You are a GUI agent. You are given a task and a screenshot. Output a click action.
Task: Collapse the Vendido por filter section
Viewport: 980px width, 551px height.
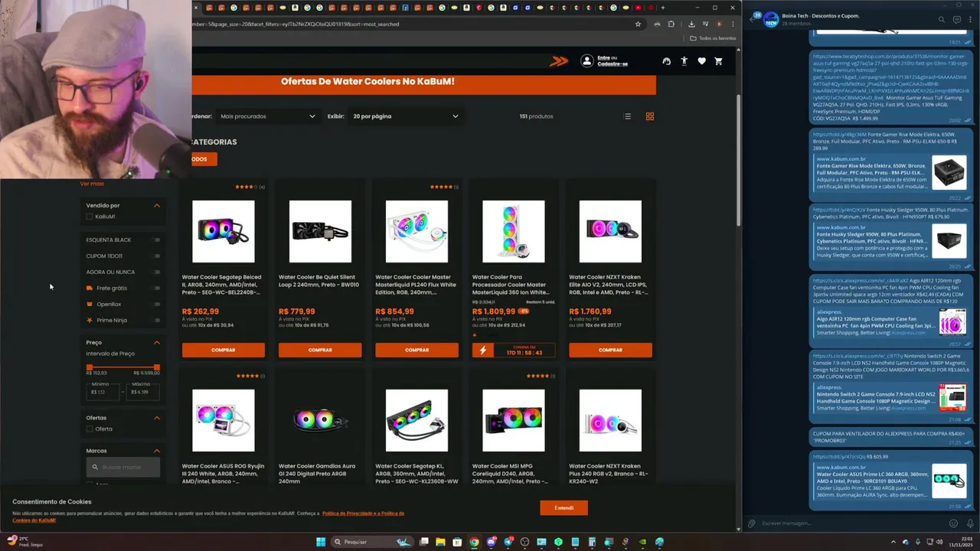point(157,205)
